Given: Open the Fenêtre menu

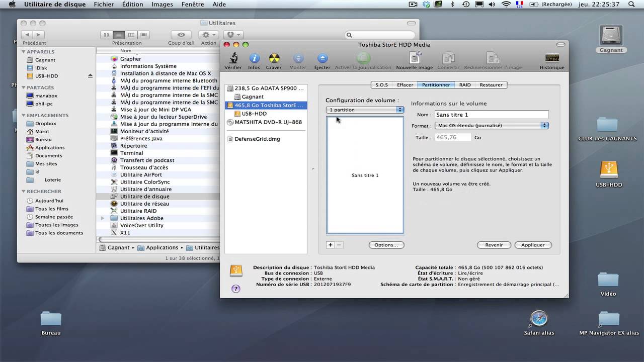Looking at the screenshot, I should pos(192,4).
